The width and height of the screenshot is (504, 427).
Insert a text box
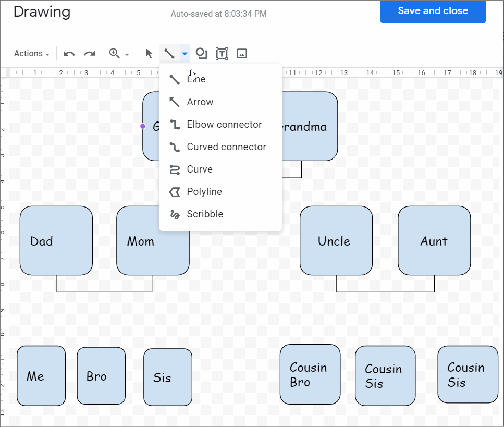point(222,53)
